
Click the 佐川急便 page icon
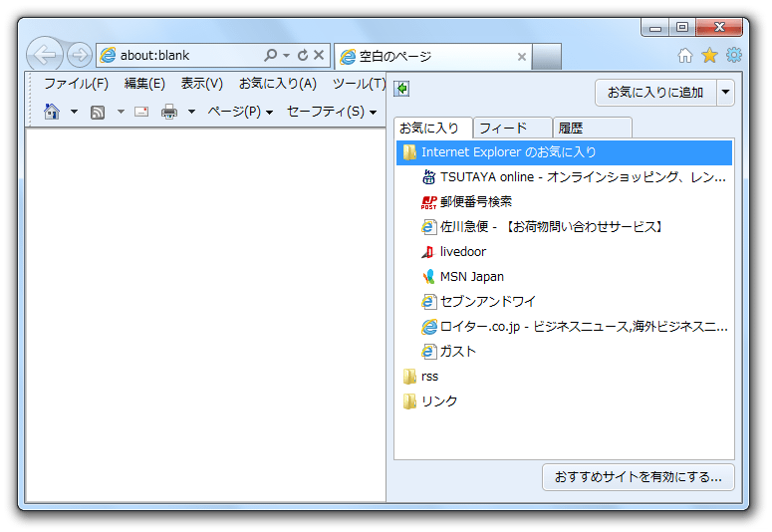click(x=429, y=226)
